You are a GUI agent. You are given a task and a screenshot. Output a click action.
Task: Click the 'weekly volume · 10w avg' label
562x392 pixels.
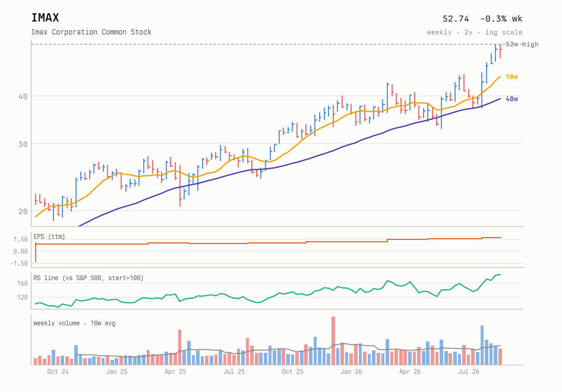(x=74, y=323)
